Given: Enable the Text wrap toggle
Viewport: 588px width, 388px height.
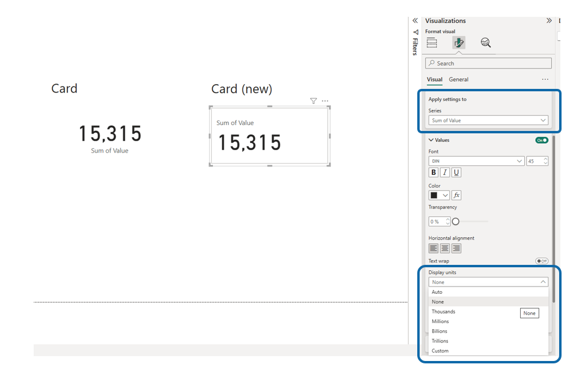Looking at the screenshot, I should [542, 261].
